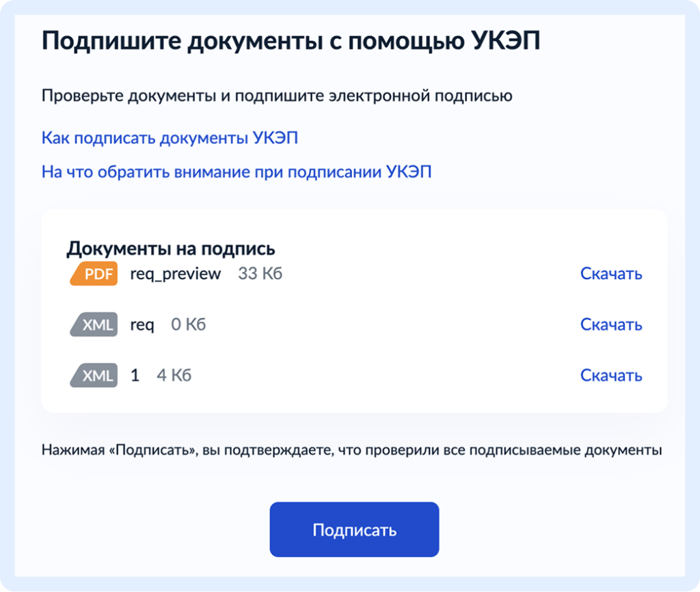The height and width of the screenshot is (592, 700).
Task: Click the 'Документы на подпись' heading
Action: coord(171,249)
